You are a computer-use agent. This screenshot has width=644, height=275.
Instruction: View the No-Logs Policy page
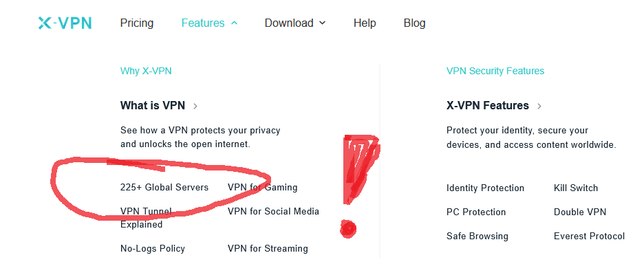(153, 249)
